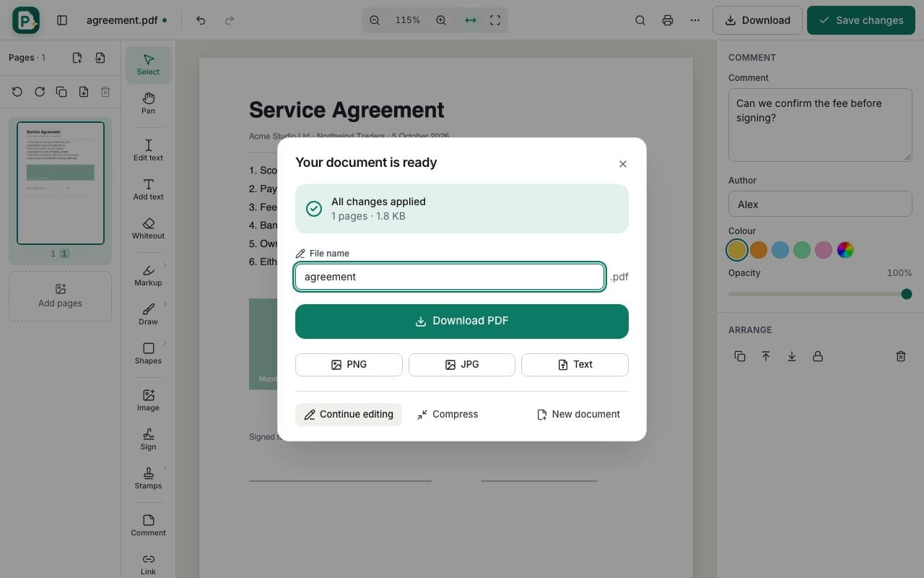Toggle the lock in Arrange
The width and height of the screenshot is (924, 578).
(818, 356)
